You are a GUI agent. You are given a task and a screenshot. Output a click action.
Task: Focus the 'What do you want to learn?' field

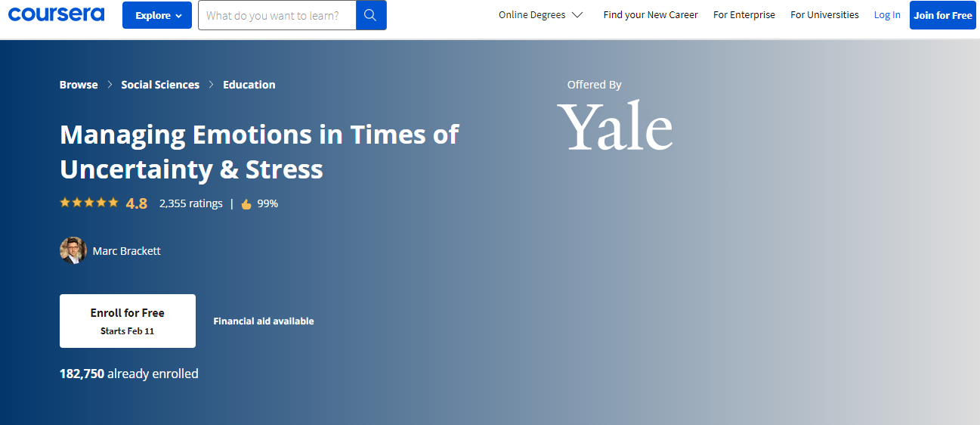pos(276,15)
